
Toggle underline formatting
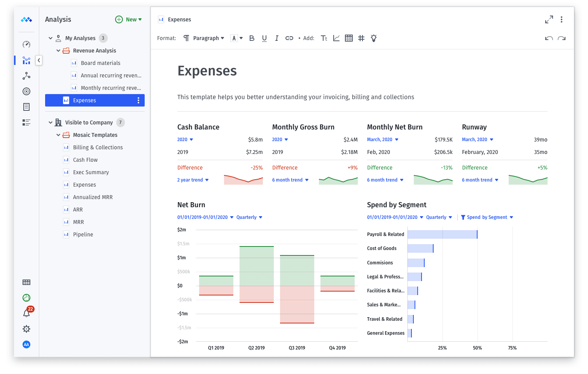click(x=264, y=38)
